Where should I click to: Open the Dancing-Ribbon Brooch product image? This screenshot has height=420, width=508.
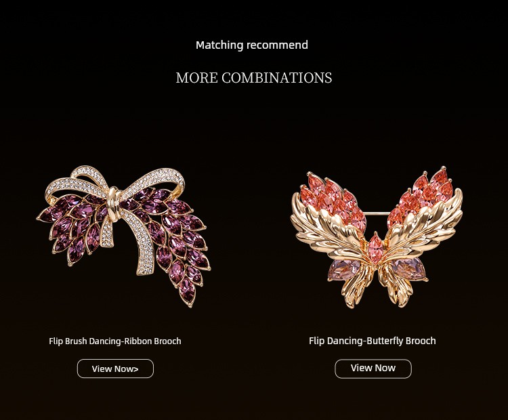(123, 236)
